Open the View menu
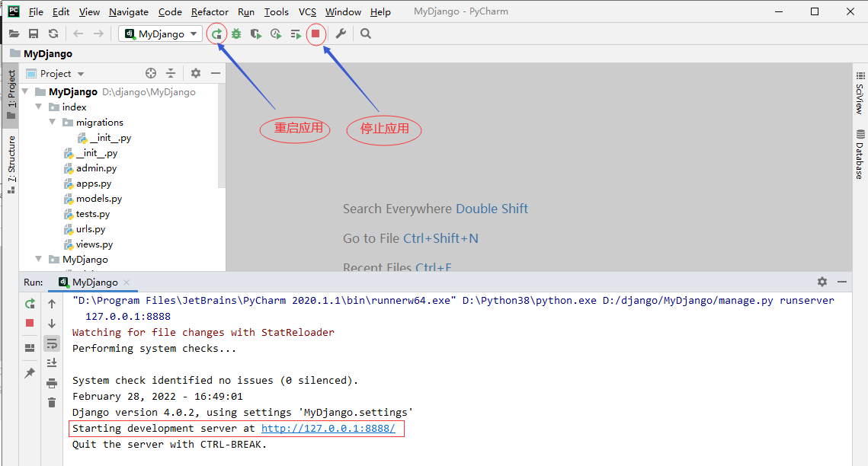This screenshot has height=466, width=868. click(x=89, y=11)
